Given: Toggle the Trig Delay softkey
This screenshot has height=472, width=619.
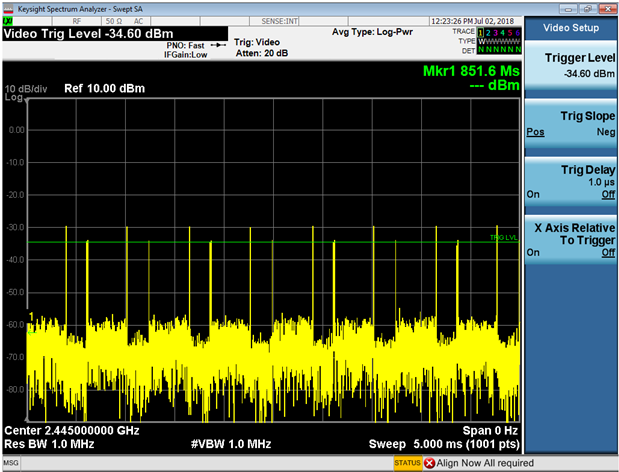Looking at the screenshot, I should click(571, 182).
